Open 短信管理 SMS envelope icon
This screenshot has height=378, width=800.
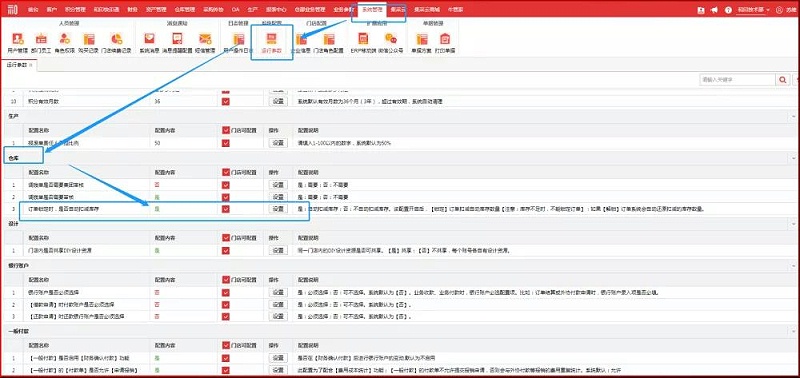[205, 43]
